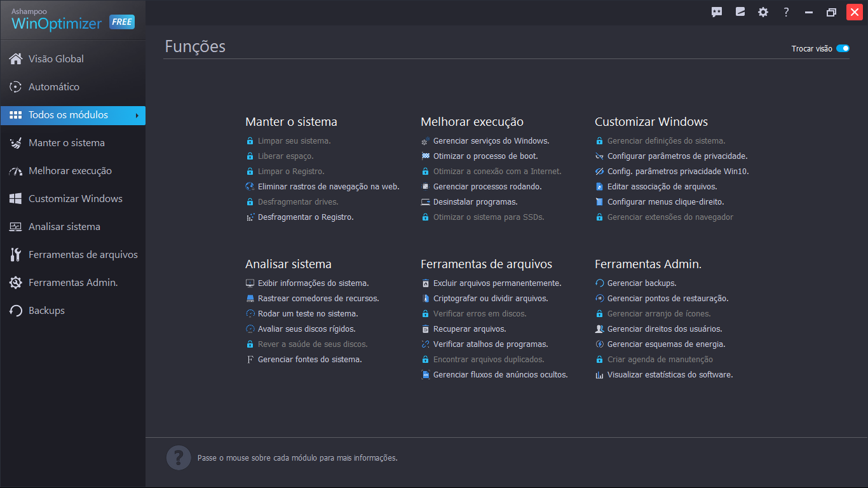Click the WinOptimizer FREE logo
The height and width of the screenshot is (488, 868).
tap(72, 20)
